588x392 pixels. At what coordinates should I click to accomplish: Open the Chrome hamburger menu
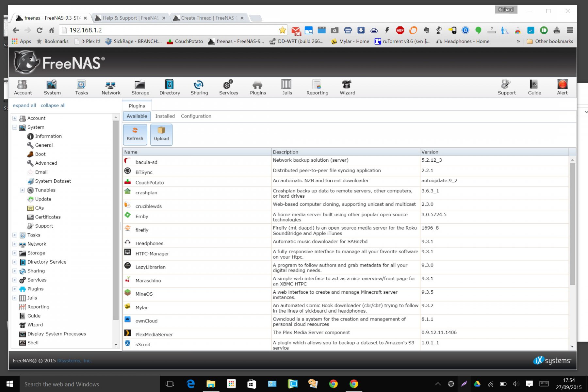[570, 30]
